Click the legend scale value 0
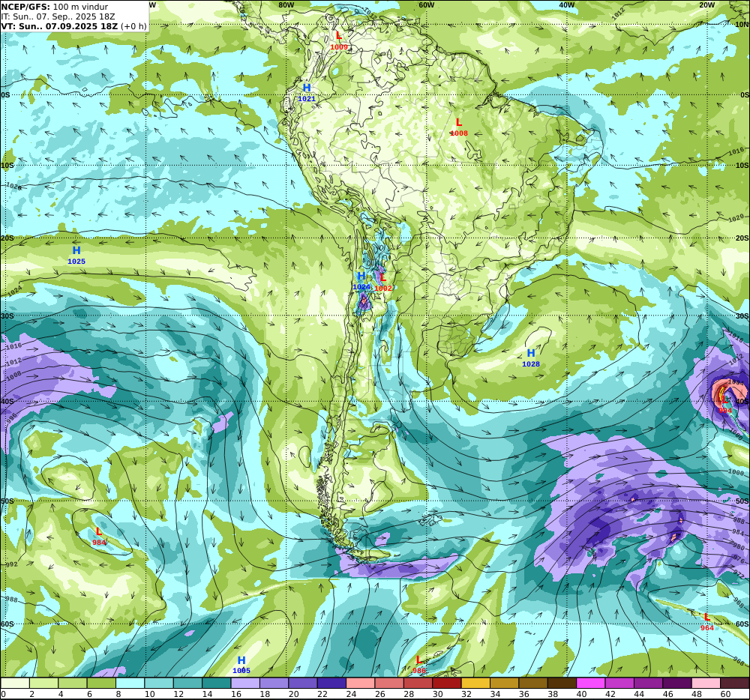Viewport: 750px width, 700px height. (3, 694)
